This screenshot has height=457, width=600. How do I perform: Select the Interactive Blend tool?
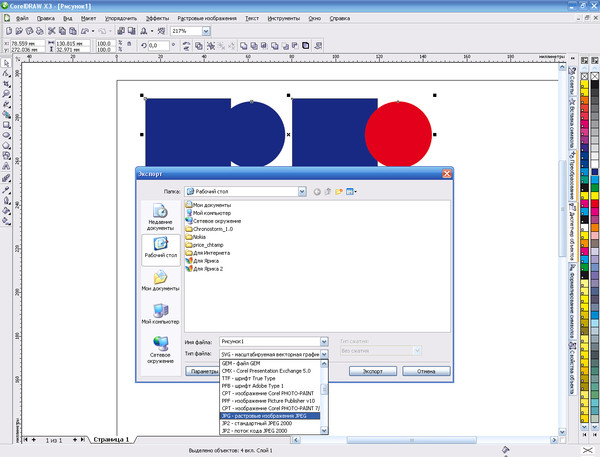click(x=6, y=178)
